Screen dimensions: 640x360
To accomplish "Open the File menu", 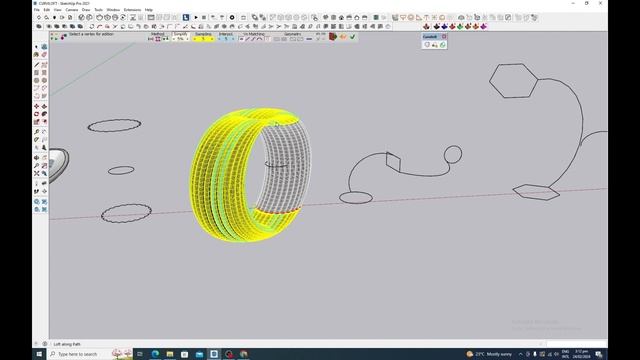I will click(x=36, y=10).
